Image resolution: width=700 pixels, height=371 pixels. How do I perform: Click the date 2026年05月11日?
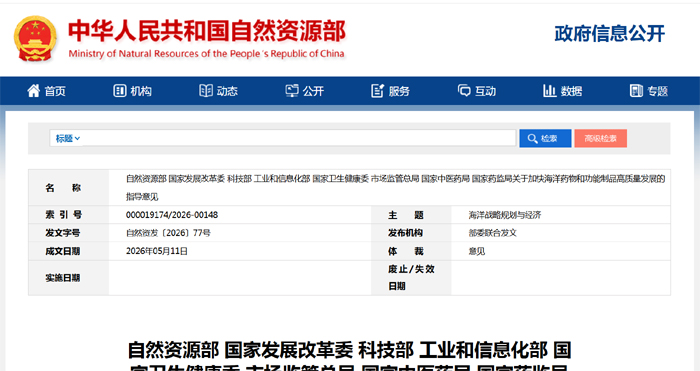[157, 251]
